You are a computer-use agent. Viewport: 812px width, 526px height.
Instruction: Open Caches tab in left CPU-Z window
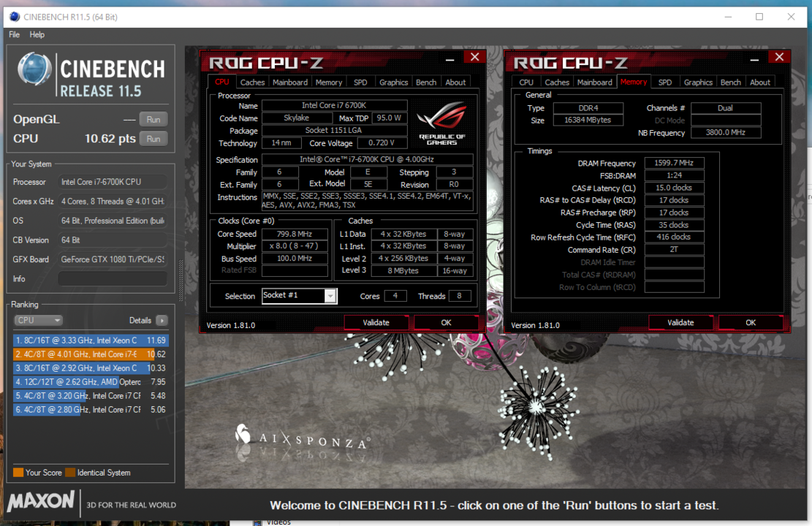[x=252, y=83]
